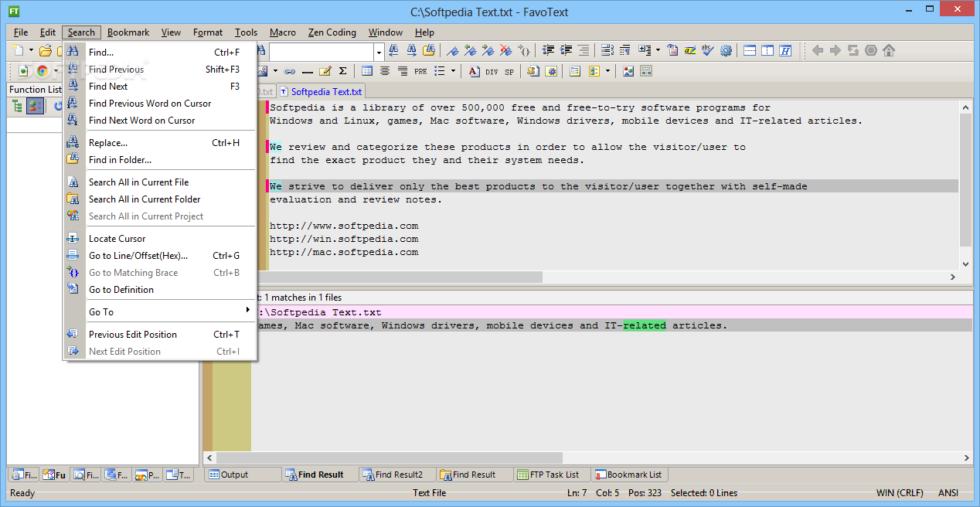Choose Find in Folder... menu entry

click(x=159, y=160)
